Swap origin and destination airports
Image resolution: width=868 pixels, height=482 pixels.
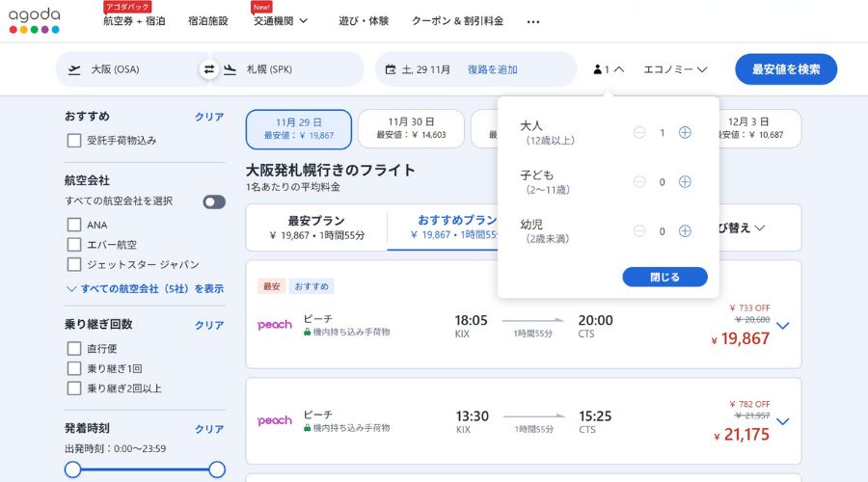pos(209,69)
